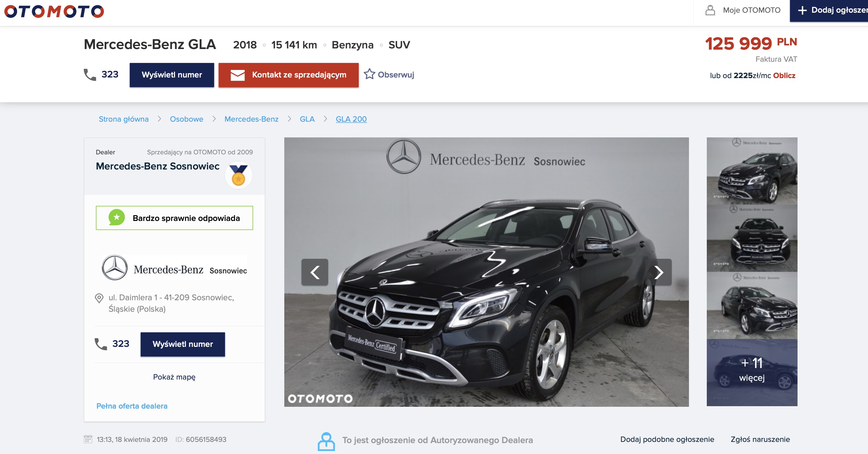Click Obserwuj to follow the listing

(389, 74)
